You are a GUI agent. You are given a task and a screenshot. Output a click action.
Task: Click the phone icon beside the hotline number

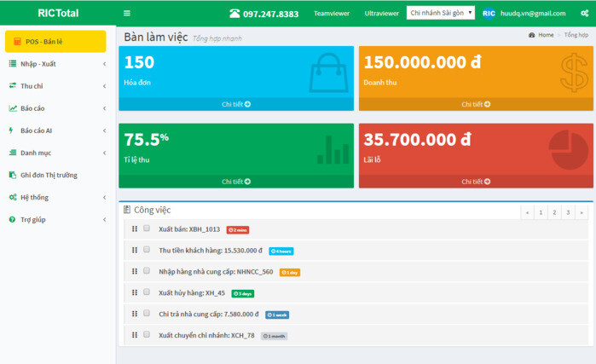[234, 14]
